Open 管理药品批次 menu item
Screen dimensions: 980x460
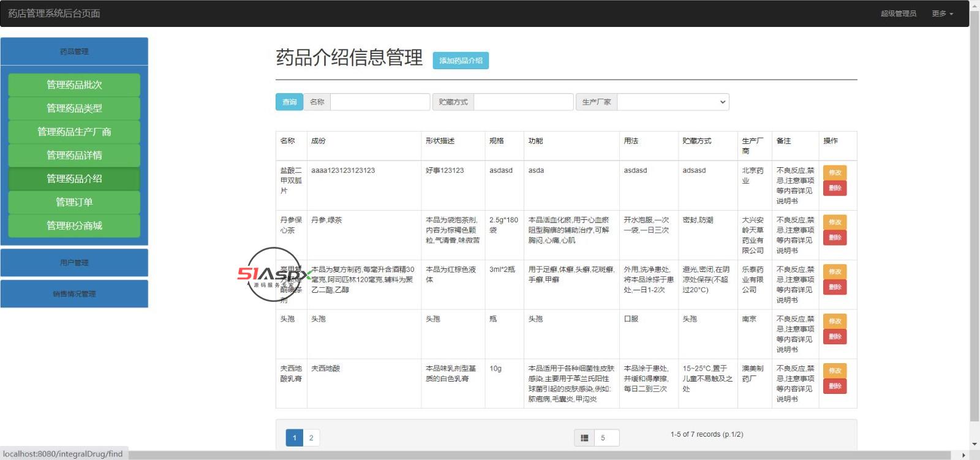[x=74, y=85]
